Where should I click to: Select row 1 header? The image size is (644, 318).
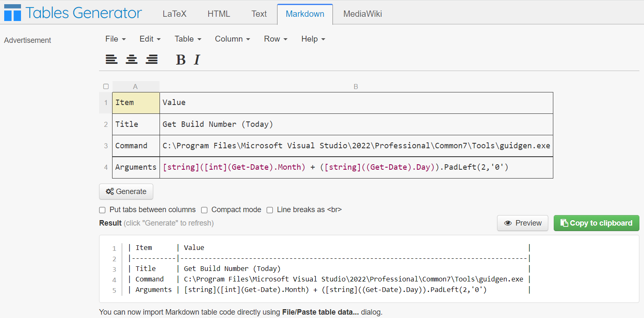[x=106, y=102]
